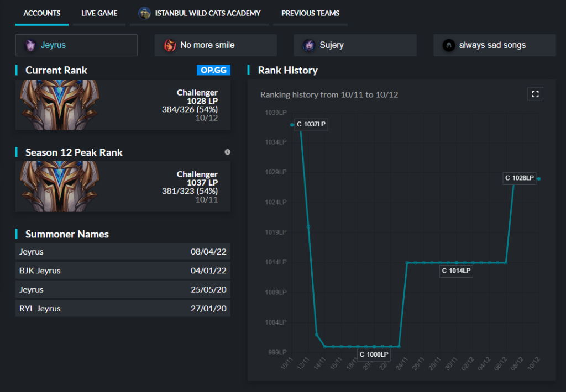The image size is (566, 392).
Task: Click the Rank History section heading
Action: (287, 70)
